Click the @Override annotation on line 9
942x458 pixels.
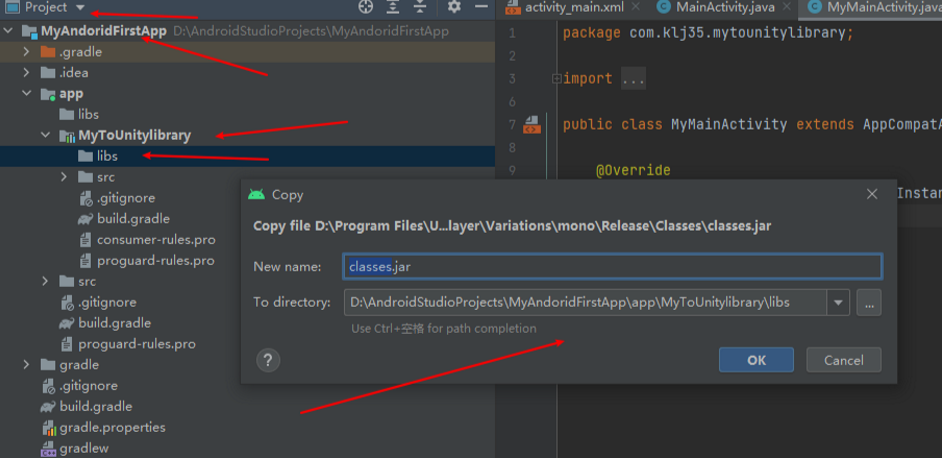[x=633, y=170]
